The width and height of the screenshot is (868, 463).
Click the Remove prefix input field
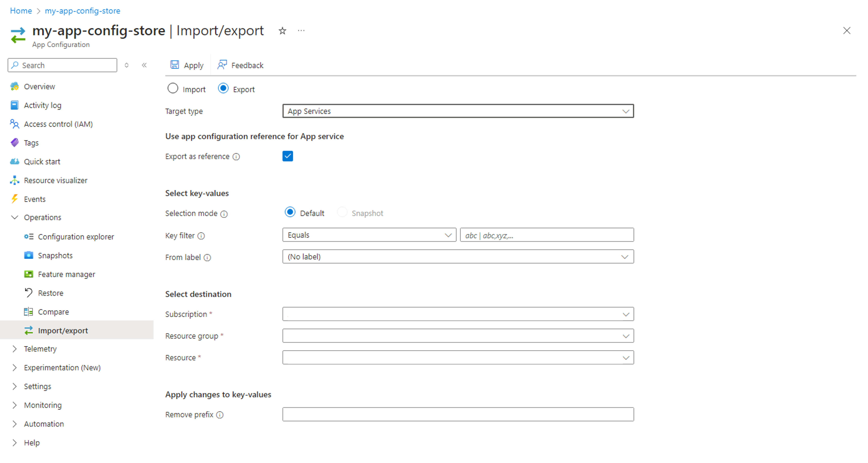tap(457, 414)
